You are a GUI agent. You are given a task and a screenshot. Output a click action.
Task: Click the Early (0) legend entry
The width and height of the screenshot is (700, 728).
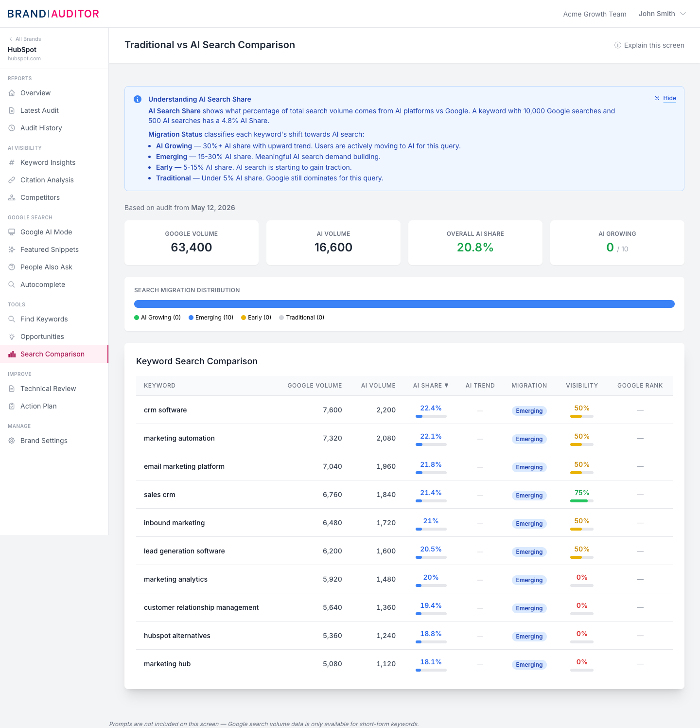(x=256, y=318)
